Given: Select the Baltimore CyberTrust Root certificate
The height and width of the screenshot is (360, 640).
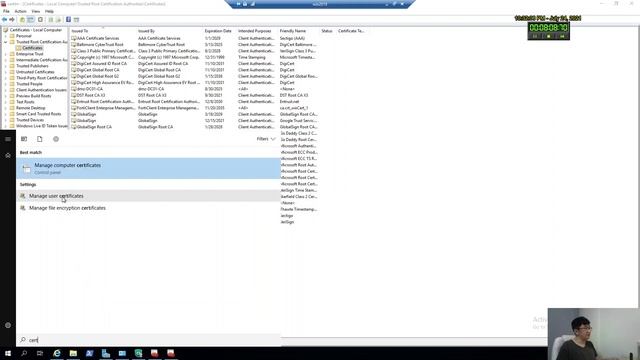Looking at the screenshot, I should click(100, 44).
